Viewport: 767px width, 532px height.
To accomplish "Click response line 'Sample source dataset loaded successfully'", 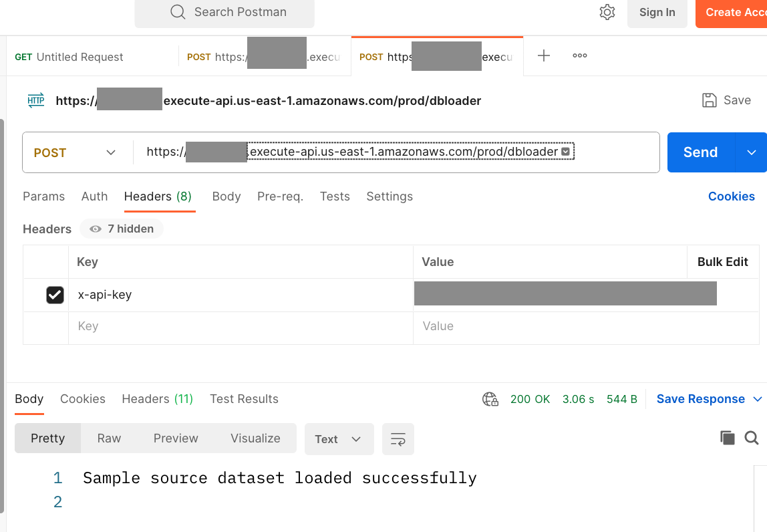I will point(280,478).
